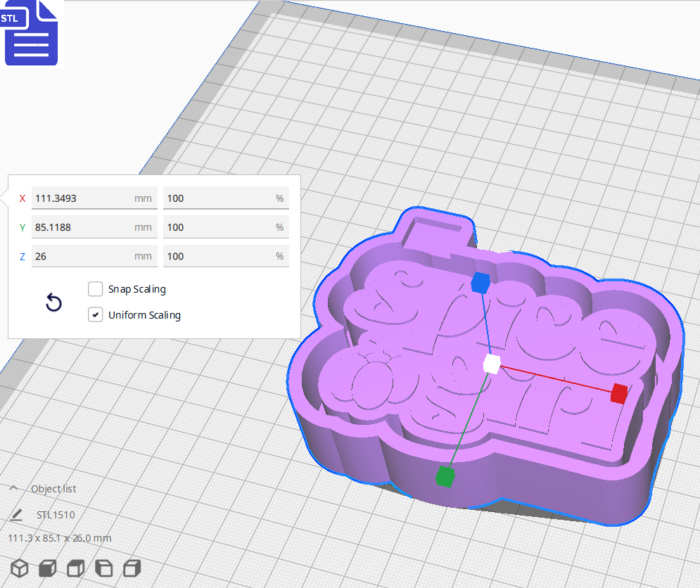Switch to the front view icon

point(47,568)
